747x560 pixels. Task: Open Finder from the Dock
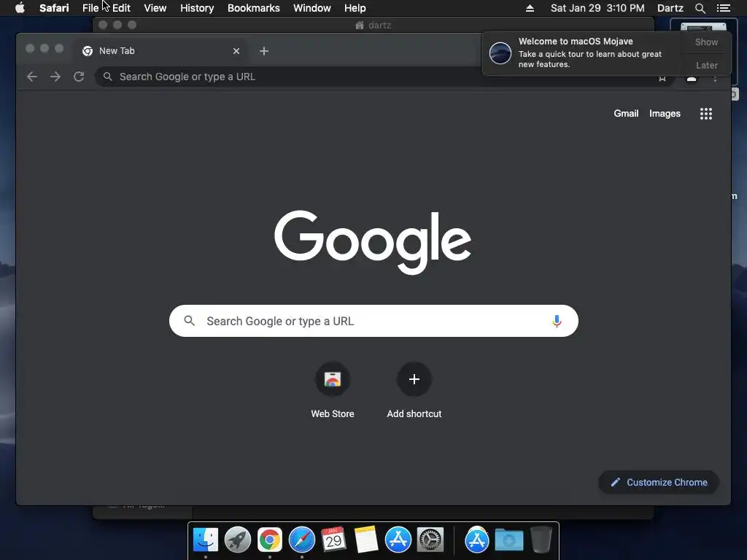click(x=205, y=540)
